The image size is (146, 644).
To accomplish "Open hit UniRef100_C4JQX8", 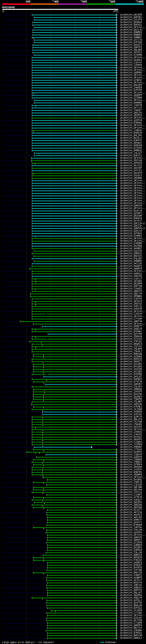I will click(x=131, y=610).
